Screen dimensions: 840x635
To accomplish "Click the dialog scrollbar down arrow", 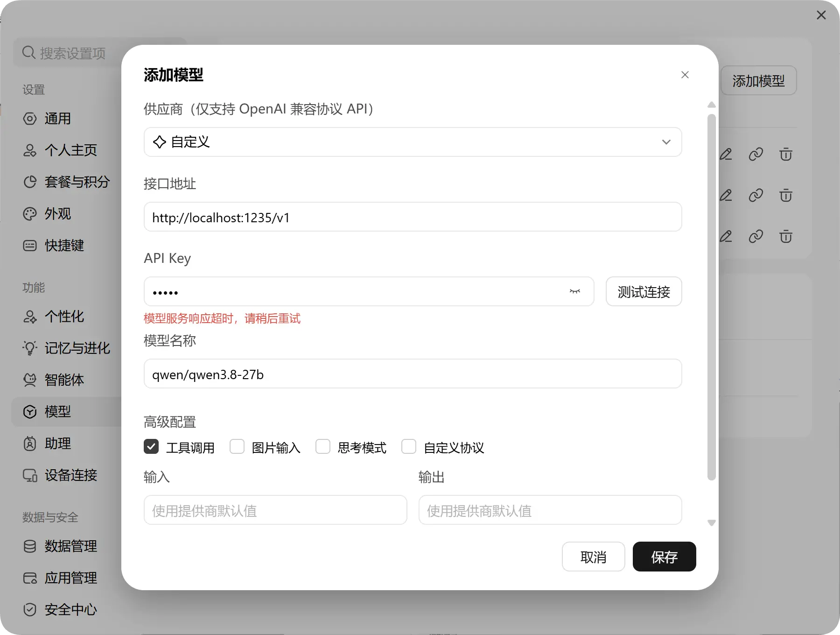I will coord(712,523).
